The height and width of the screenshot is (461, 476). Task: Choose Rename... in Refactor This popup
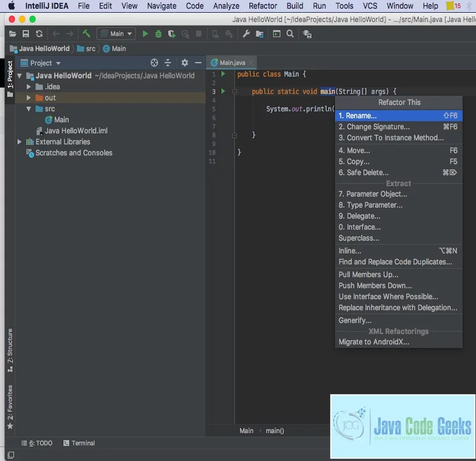[398, 115]
